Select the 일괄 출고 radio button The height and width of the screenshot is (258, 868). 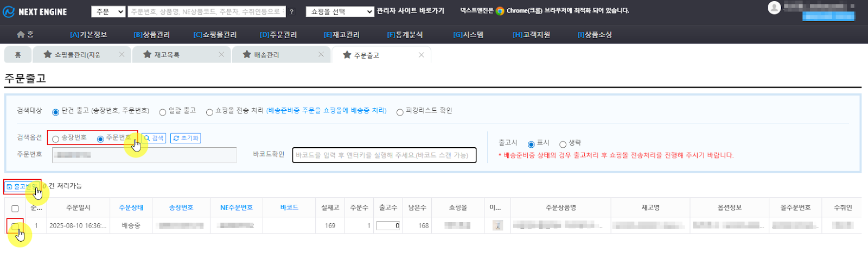pyautogui.click(x=163, y=112)
